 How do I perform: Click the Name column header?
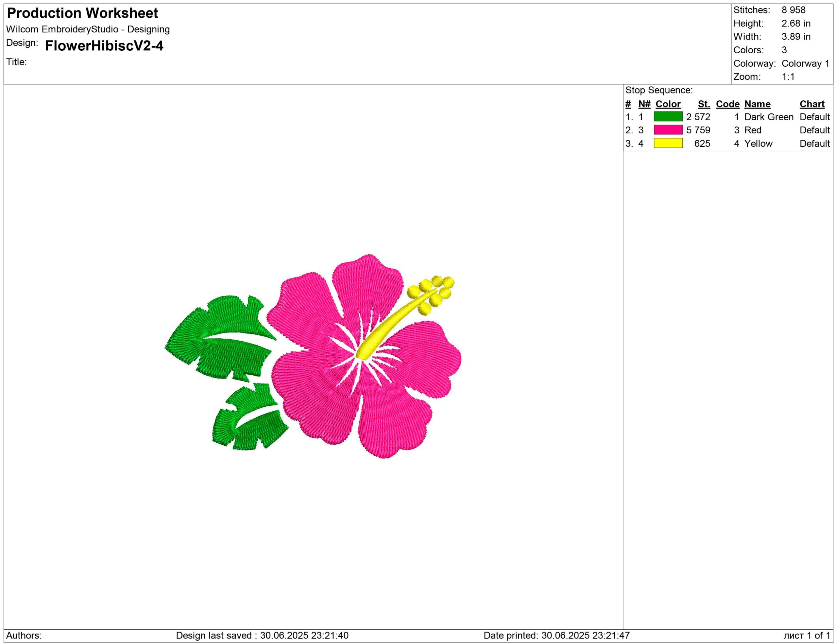[757, 104]
